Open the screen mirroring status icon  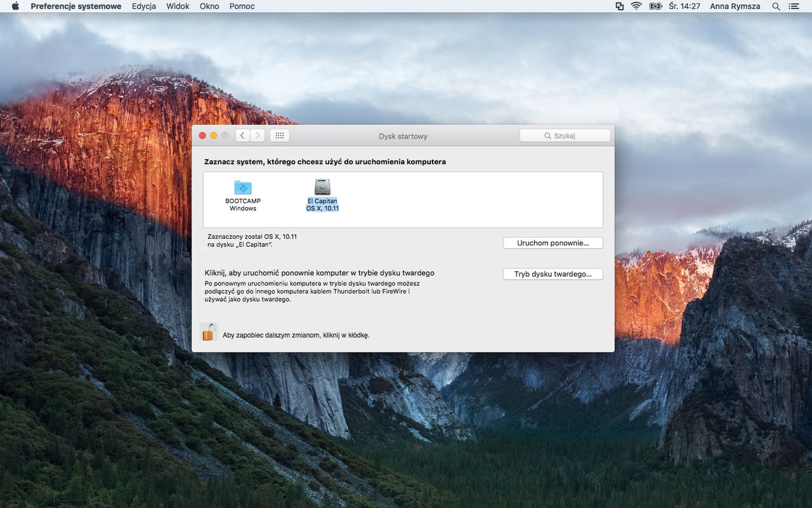620,6
